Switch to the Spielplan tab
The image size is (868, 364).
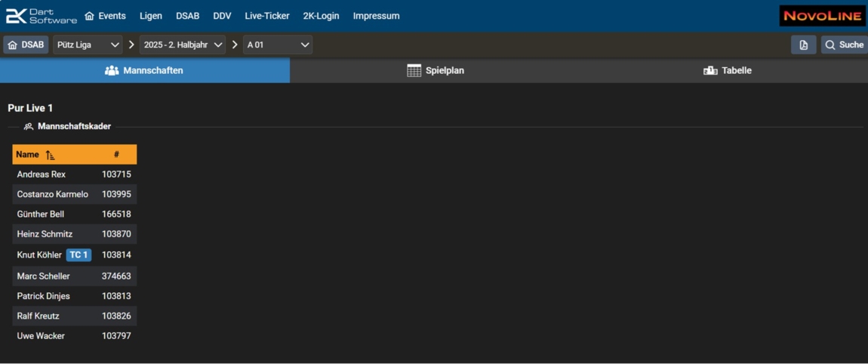pos(435,70)
